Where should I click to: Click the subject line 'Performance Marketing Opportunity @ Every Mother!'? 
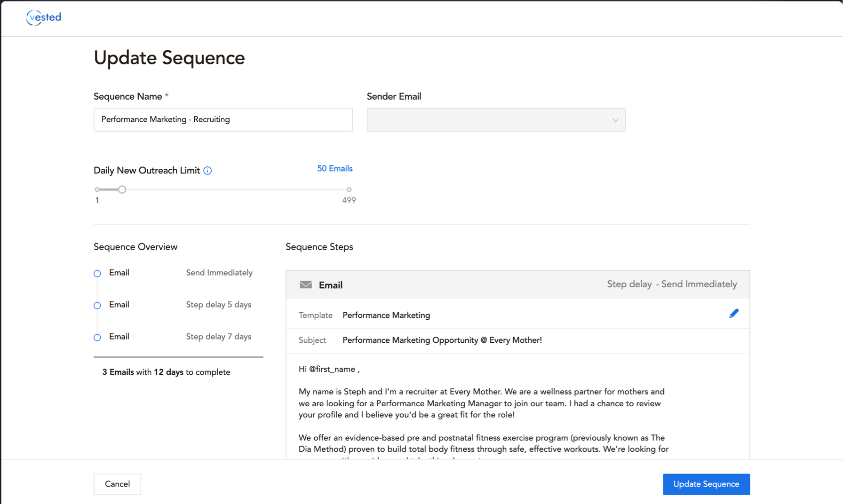[442, 340]
